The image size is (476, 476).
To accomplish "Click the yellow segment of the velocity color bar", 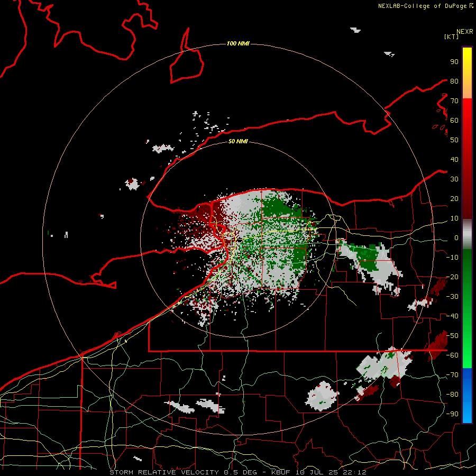I will pos(467,62).
